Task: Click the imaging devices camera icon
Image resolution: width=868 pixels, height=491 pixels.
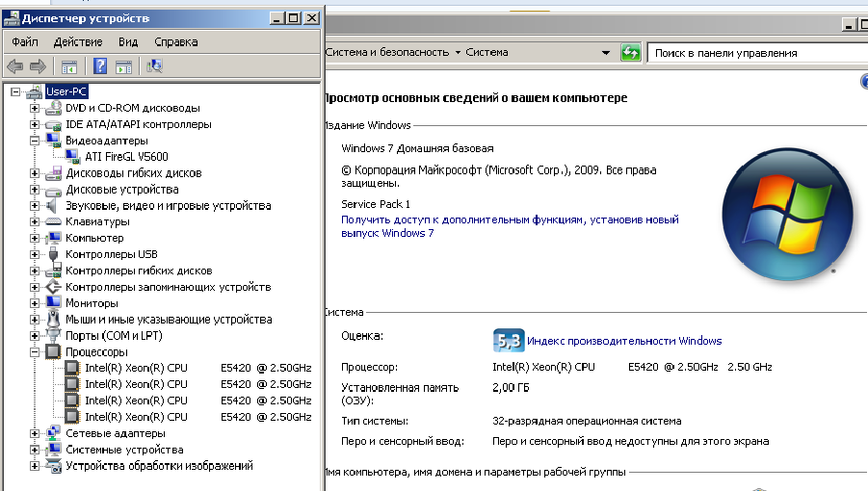Action: click(x=53, y=466)
